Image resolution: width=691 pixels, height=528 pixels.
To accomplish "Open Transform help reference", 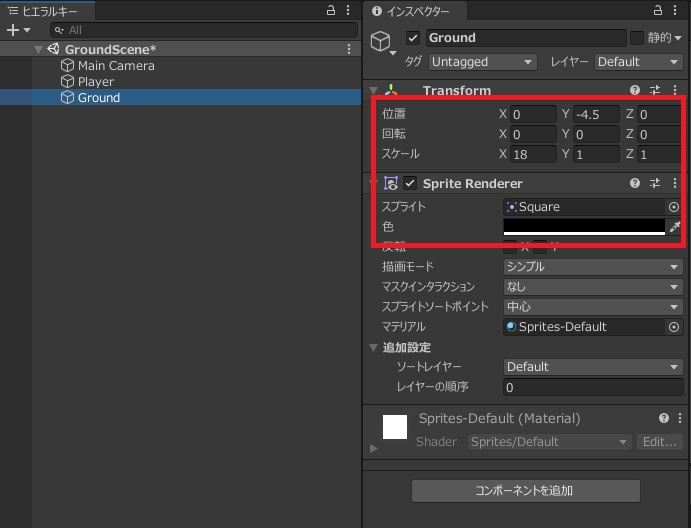I will click(635, 90).
